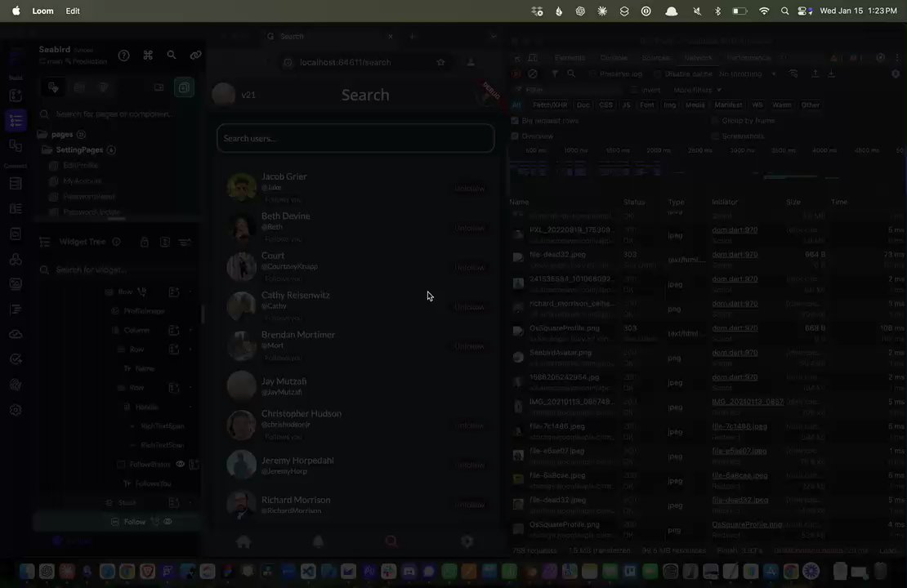Open the Tests sidebar icon
The height and width of the screenshot is (588, 907).
tap(16, 359)
